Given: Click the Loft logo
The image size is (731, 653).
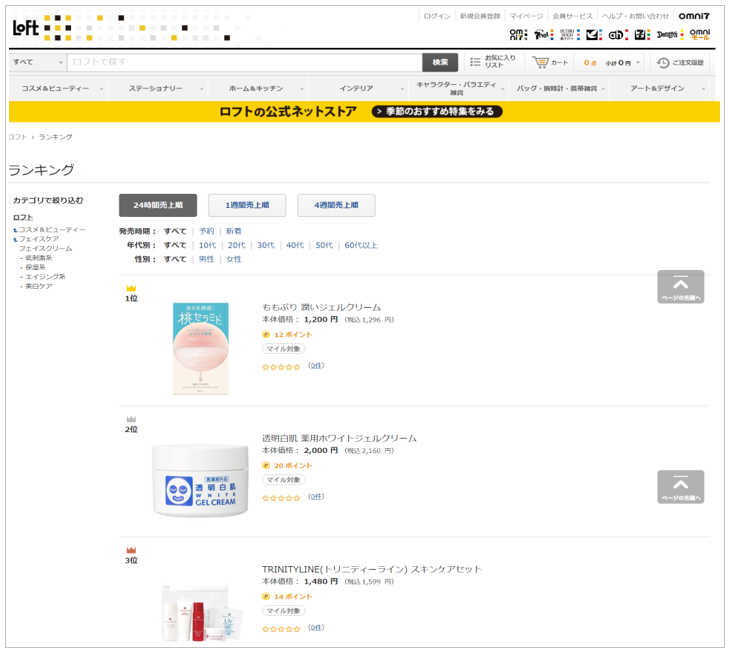Looking at the screenshot, I should coord(26,28).
